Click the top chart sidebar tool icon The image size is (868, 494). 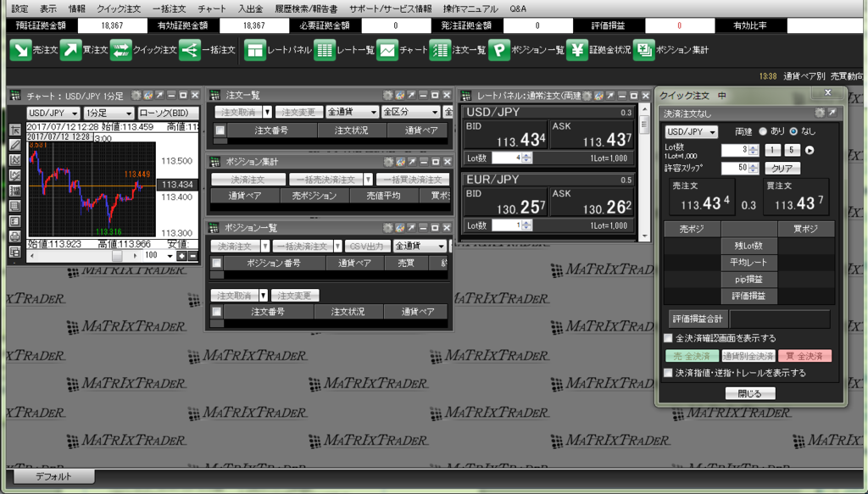pyautogui.click(x=15, y=130)
